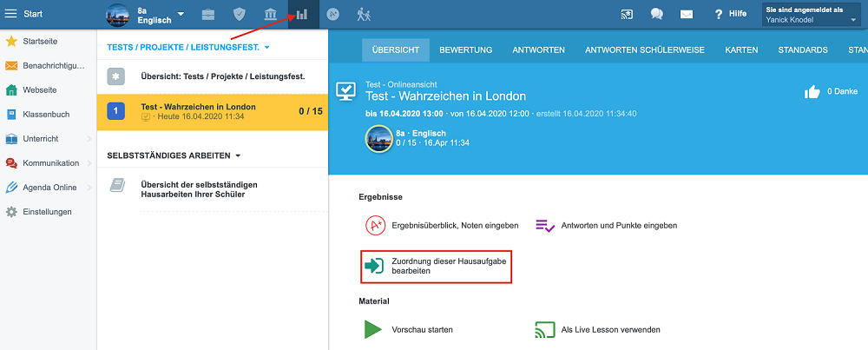Click the red speech bubbles icon beside Kommunikation
The width and height of the screenshot is (868, 350).
[x=11, y=163]
